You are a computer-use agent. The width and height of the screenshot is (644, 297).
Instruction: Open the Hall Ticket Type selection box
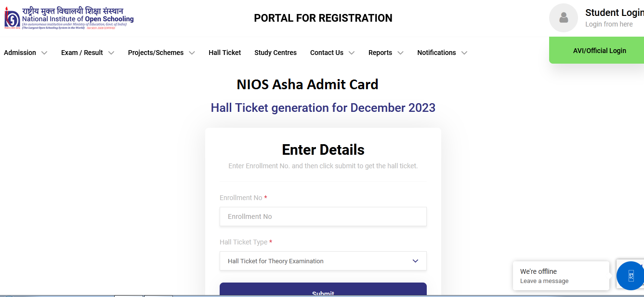(x=323, y=261)
